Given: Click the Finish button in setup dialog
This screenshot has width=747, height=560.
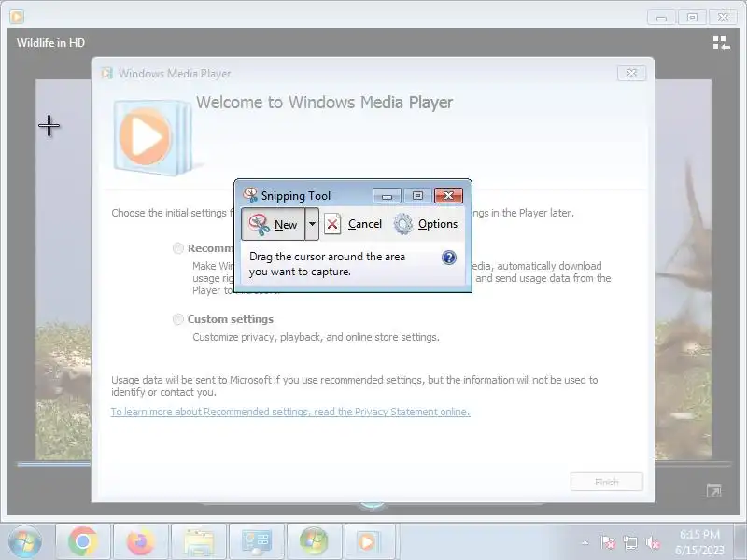Looking at the screenshot, I should (x=606, y=482).
